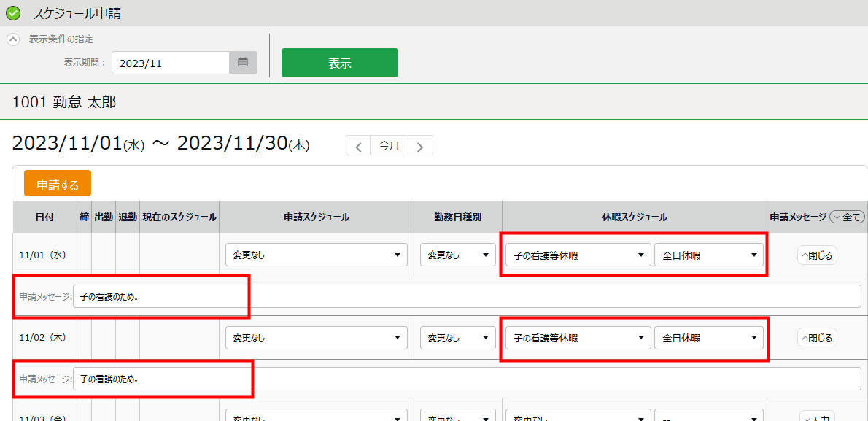
Task: Close the message row for 11/02
Action: tap(817, 338)
